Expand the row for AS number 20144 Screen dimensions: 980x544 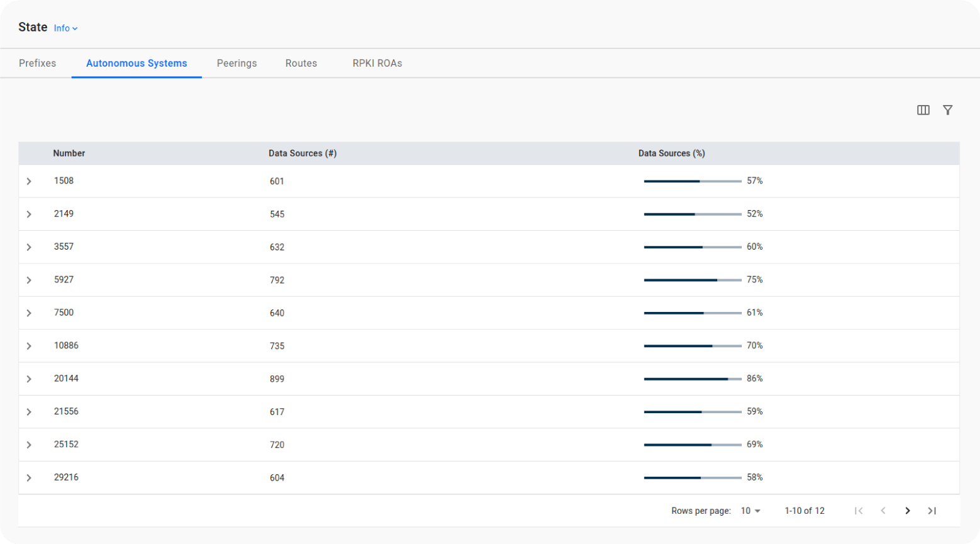[29, 379]
